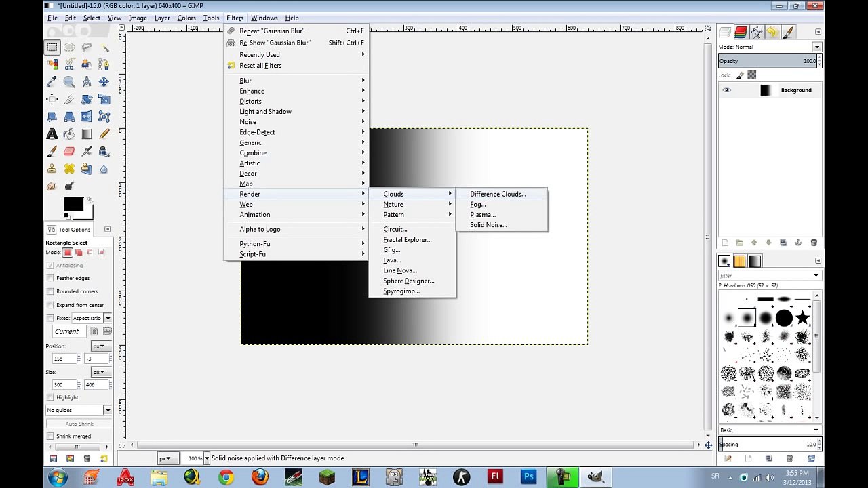Select the Blend gradient tool
Viewport: 868px width, 488px height.
[87, 134]
